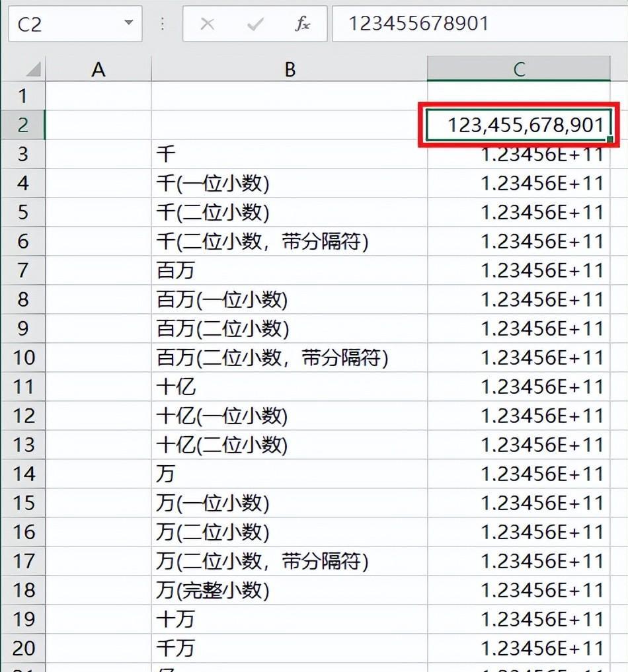
Task: Select cell B8 labeled 百万(一位小数)
Action: click(290, 299)
